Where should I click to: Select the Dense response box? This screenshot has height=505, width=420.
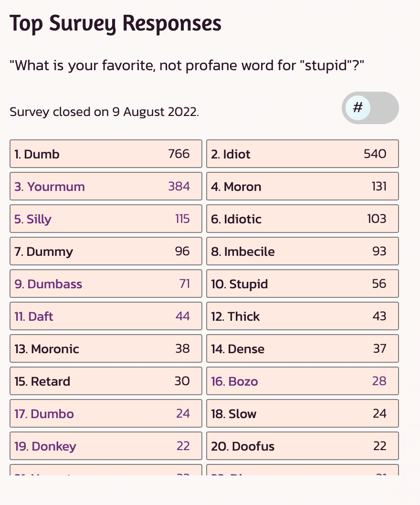click(x=302, y=348)
